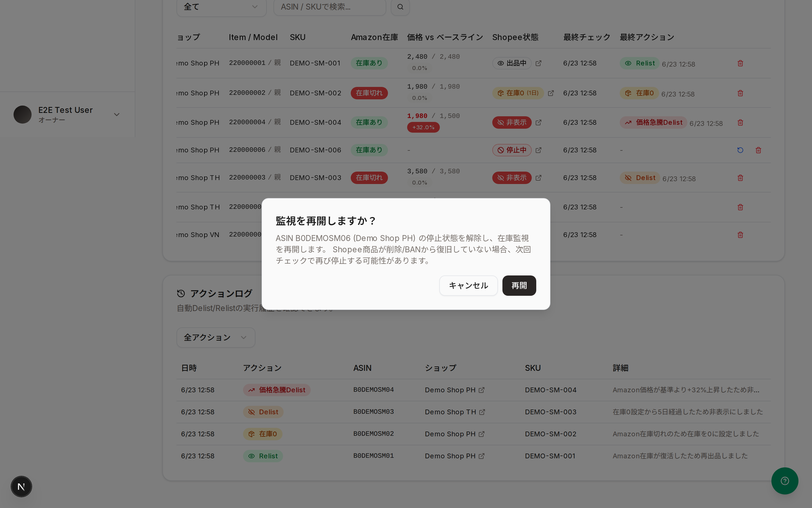Screen dimensions: 812x508
Task: Click the log table 詳細 column header
Action: (x=620, y=368)
